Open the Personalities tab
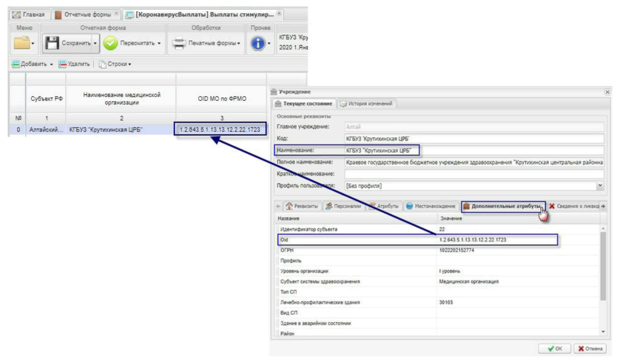Image resolution: width=620 pixels, height=364 pixels. [344, 206]
